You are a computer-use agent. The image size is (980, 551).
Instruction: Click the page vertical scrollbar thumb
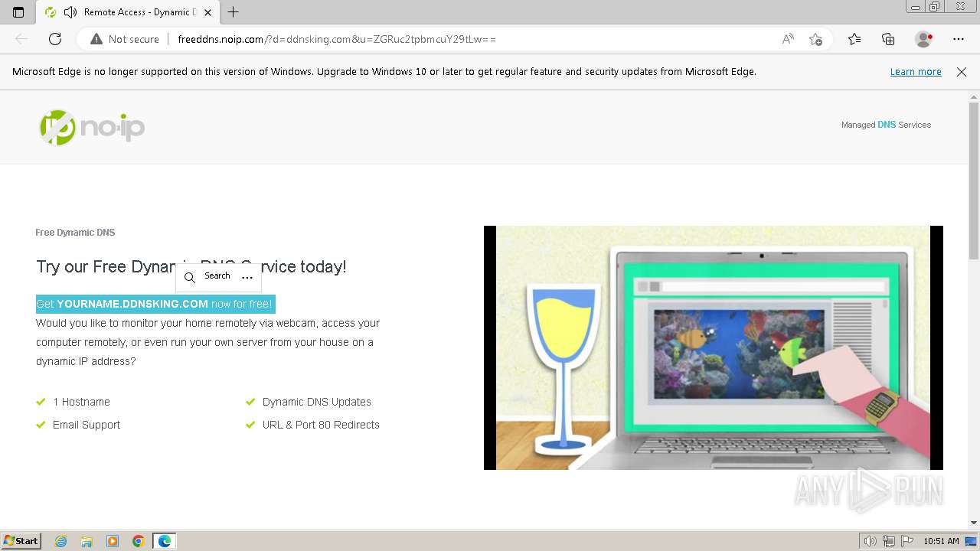(x=974, y=181)
